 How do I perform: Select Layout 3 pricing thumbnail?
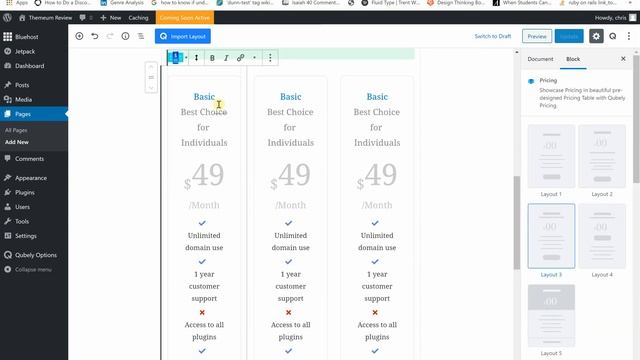pos(551,236)
